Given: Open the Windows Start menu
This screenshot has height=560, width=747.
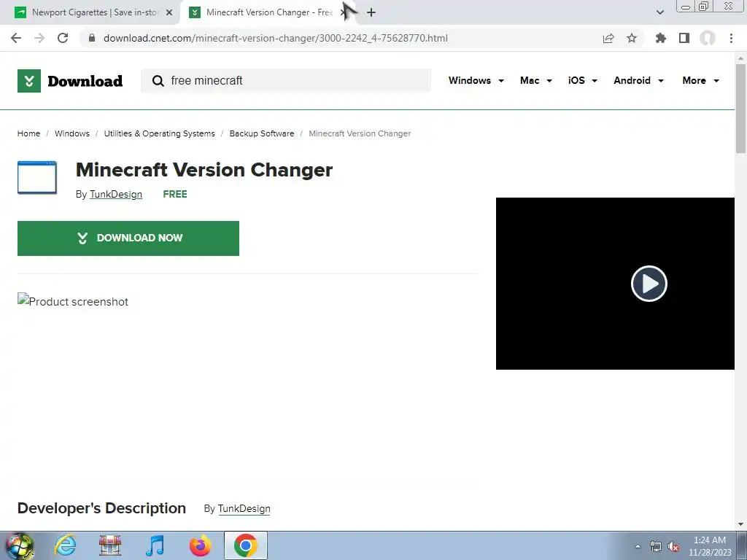Looking at the screenshot, I should click(20, 545).
